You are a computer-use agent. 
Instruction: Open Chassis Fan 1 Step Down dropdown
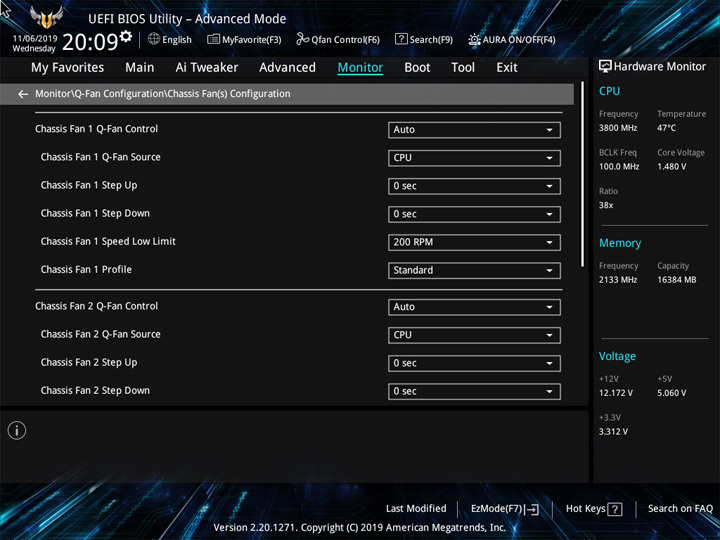click(x=474, y=214)
